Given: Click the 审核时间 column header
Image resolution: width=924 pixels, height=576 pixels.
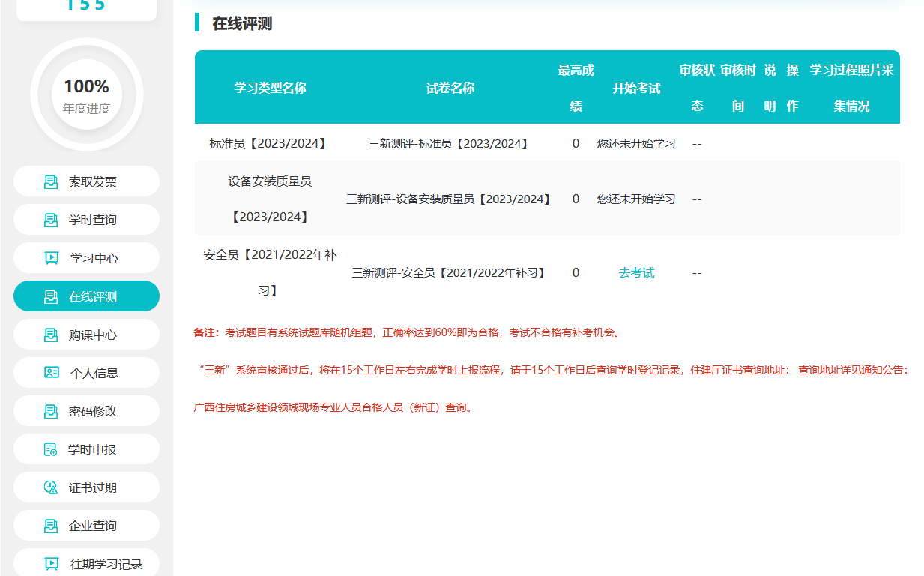Looking at the screenshot, I should click(x=737, y=88).
